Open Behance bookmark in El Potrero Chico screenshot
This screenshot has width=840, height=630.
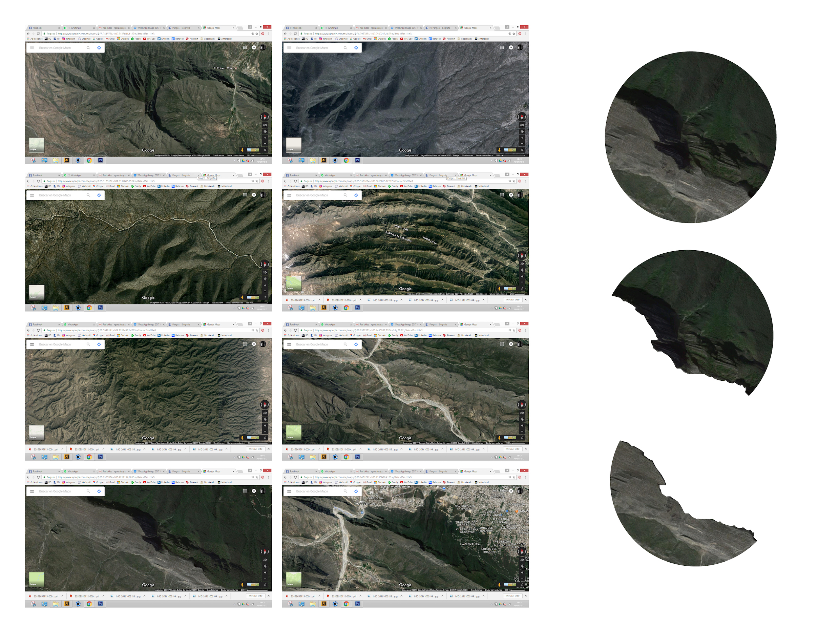pyautogui.click(x=177, y=39)
